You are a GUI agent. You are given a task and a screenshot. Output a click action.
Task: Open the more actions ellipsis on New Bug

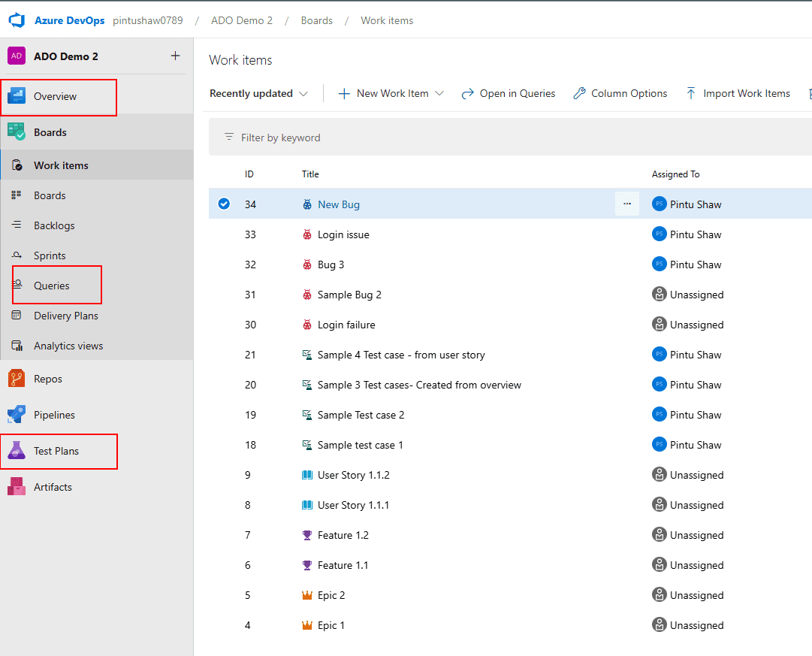(x=627, y=204)
